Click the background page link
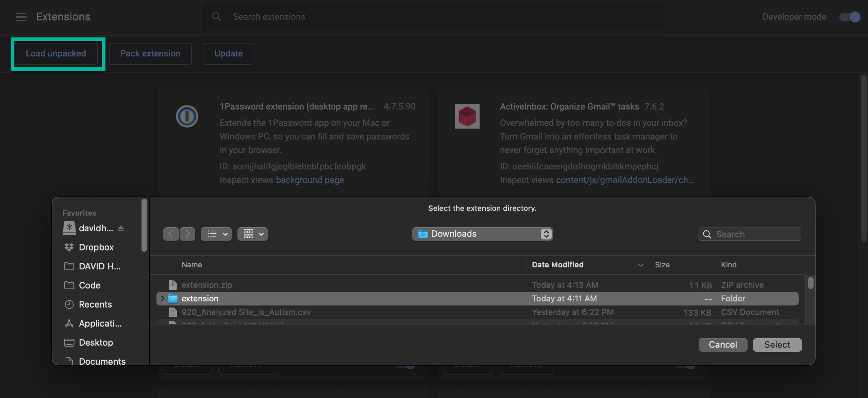 310,180
